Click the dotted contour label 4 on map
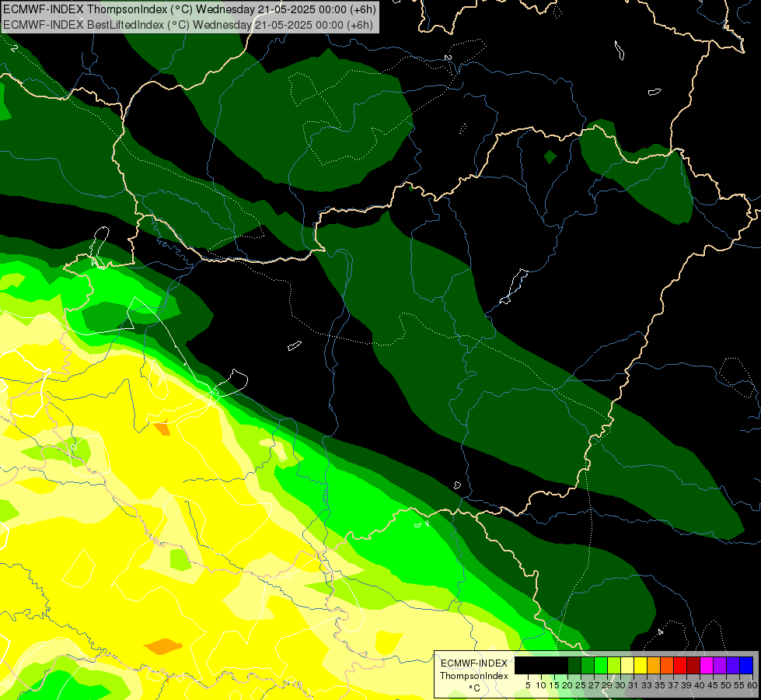 click(x=660, y=632)
